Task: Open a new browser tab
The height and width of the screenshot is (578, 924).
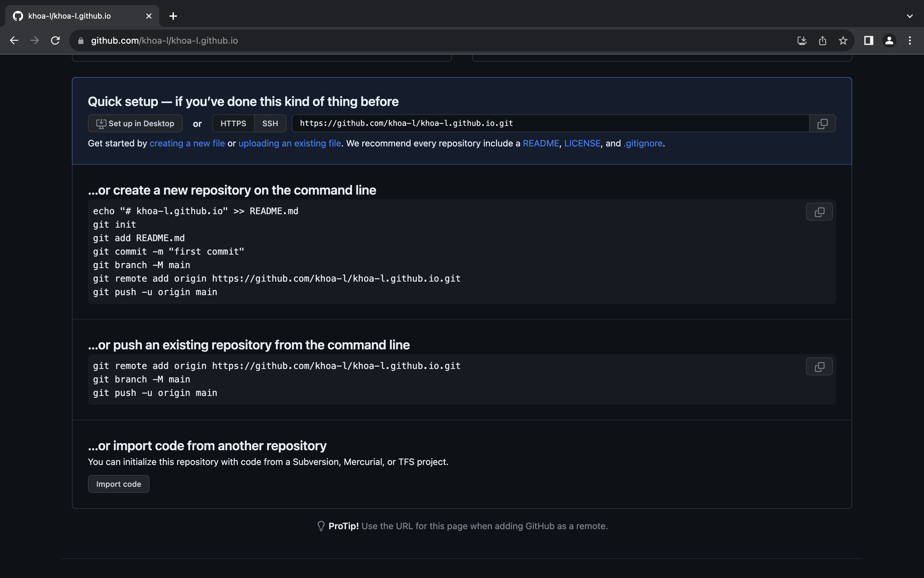Action: [173, 16]
